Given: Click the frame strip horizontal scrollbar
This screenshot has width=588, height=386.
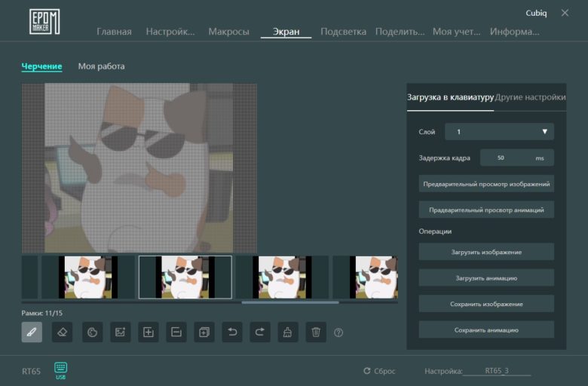Looking at the screenshot, I should click(290, 302).
